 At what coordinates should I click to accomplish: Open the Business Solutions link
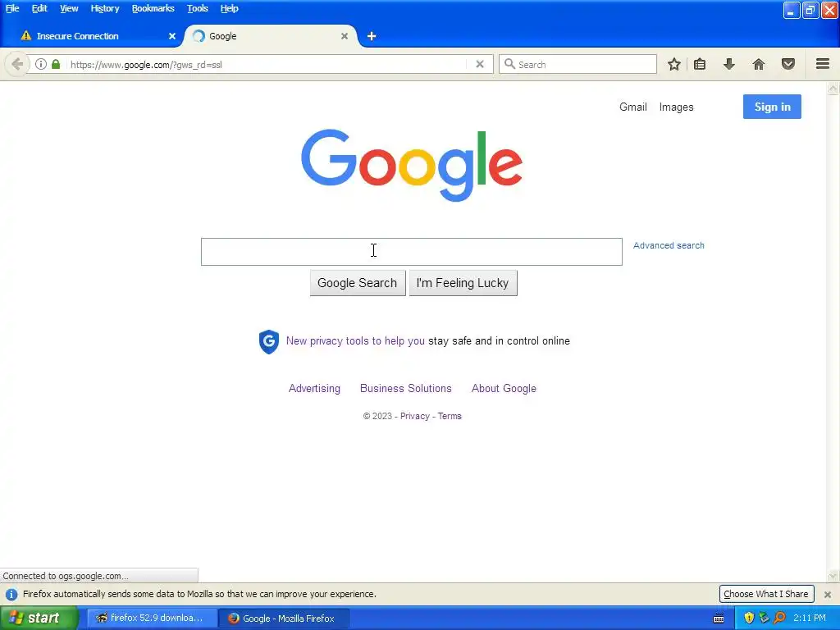click(x=405, y=388)
